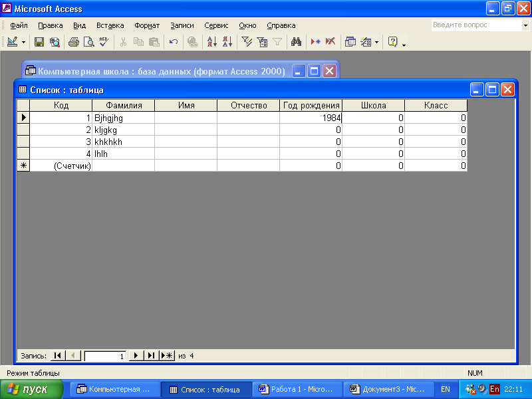Open print preview icon
532x399 pixels.
(89, 42)
